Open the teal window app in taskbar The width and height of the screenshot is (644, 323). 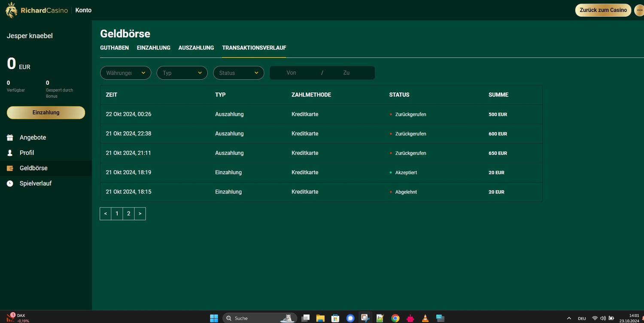(x=440, y=318)
